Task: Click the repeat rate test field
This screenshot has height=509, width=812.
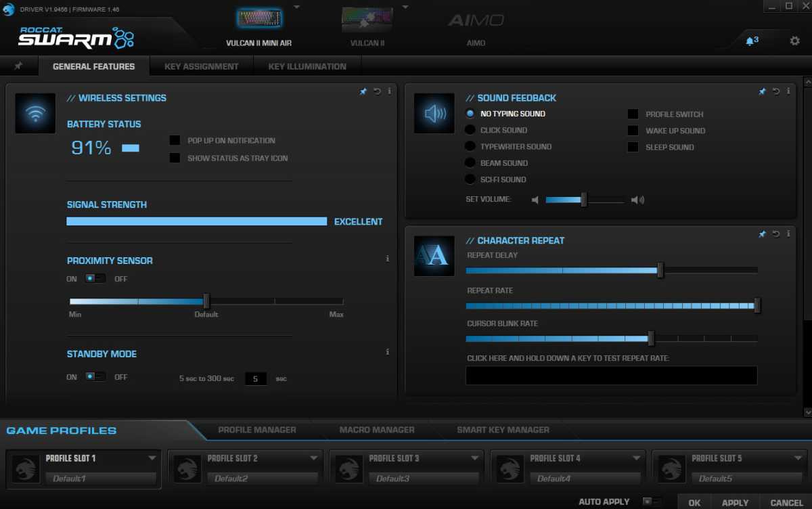Action: point(611,376)
